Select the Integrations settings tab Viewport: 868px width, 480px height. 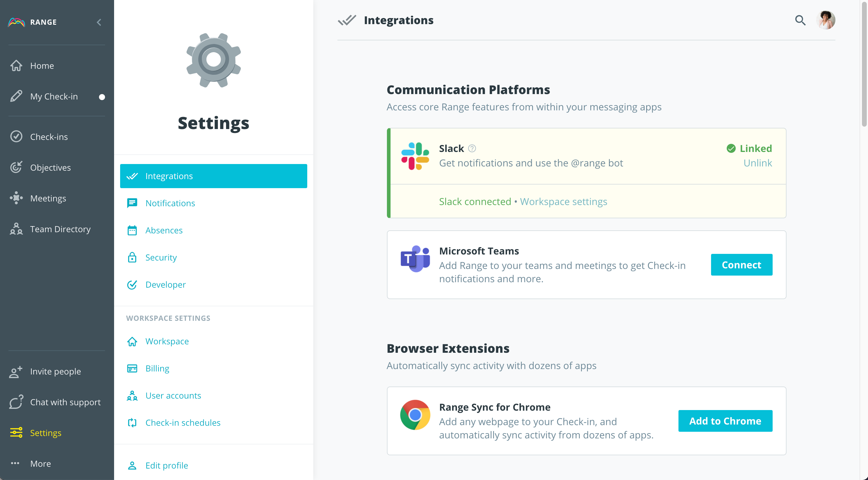pyautogui.click(x=214, y=176)
